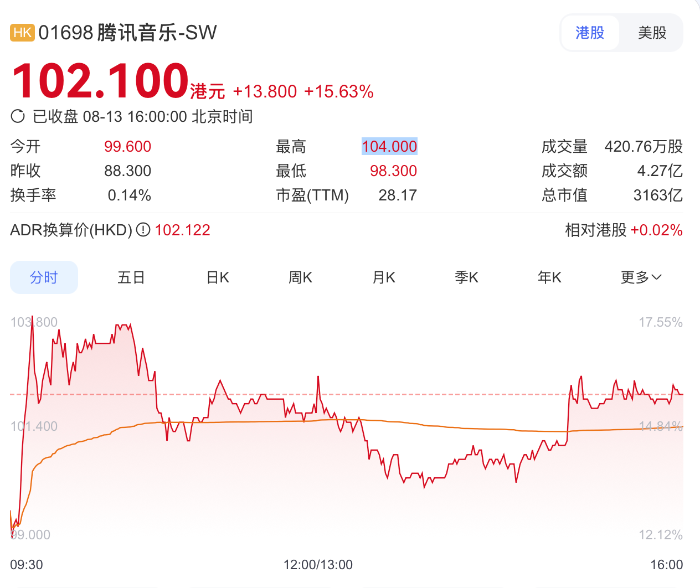Click the 最高 label

coord(291,146)
